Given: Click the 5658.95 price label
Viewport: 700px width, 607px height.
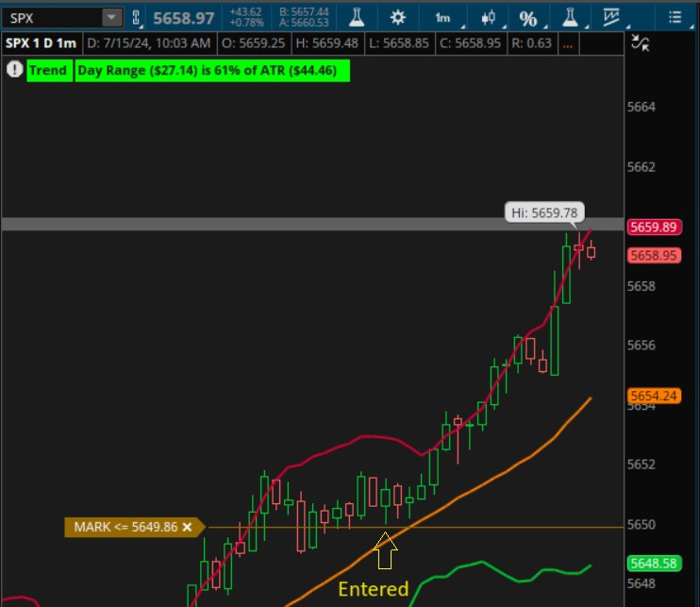Looking at the screenshot, I should [654, 256].
